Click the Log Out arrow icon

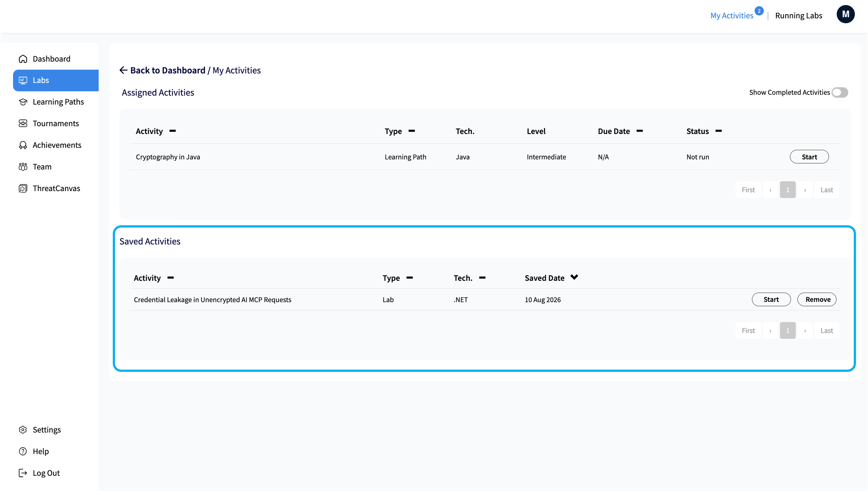click(23, 473)
